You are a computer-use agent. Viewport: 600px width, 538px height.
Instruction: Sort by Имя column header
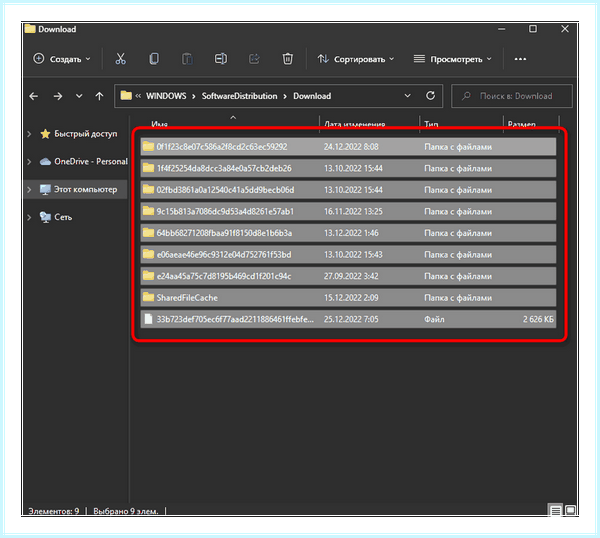pyautogui.click(x=159, y=124)
